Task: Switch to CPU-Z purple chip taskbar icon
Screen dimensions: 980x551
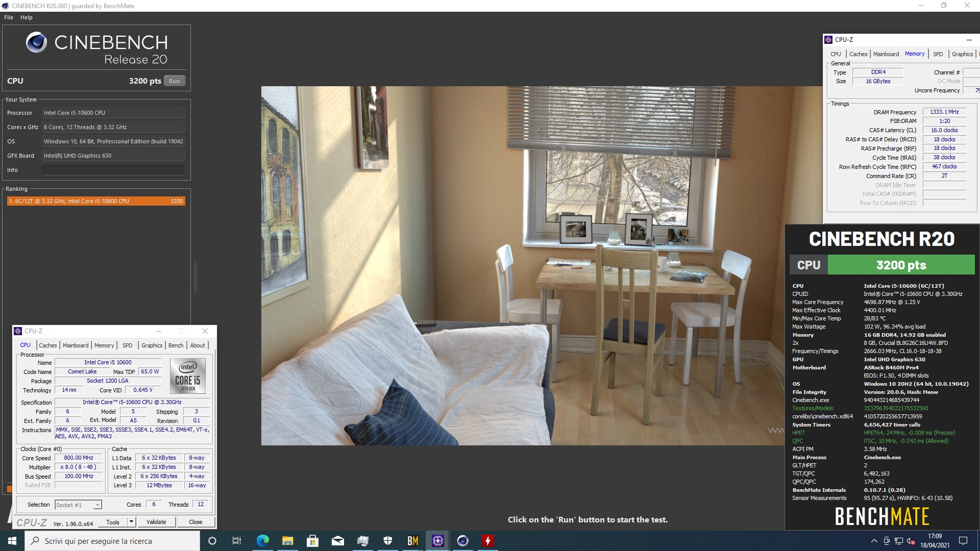Action: pos(437,541)
